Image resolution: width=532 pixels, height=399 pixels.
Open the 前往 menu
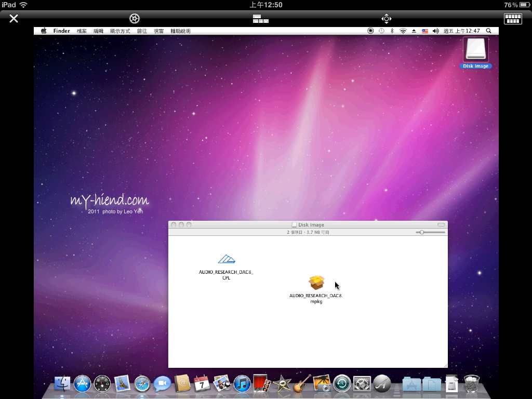point(142,31)
